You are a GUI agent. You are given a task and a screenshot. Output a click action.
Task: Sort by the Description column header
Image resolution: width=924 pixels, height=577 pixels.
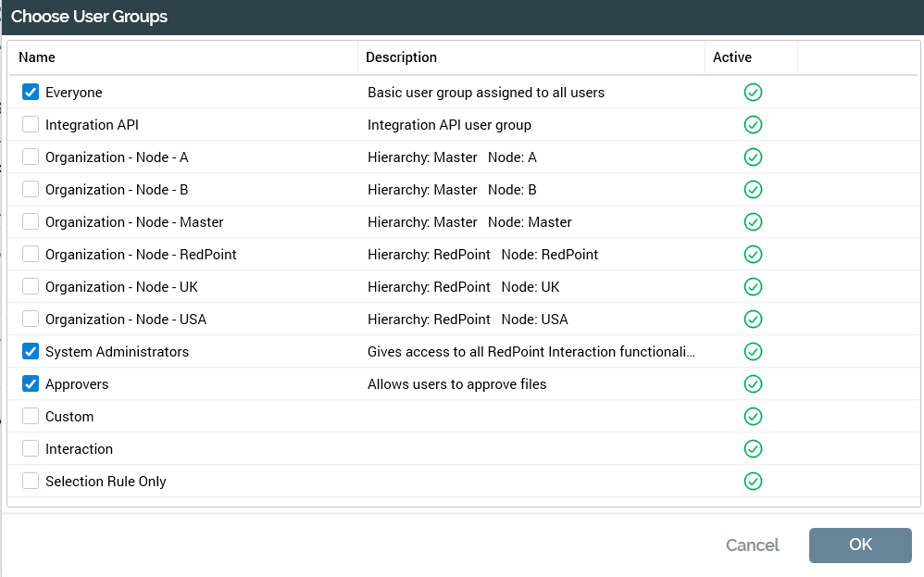point(401,57)
